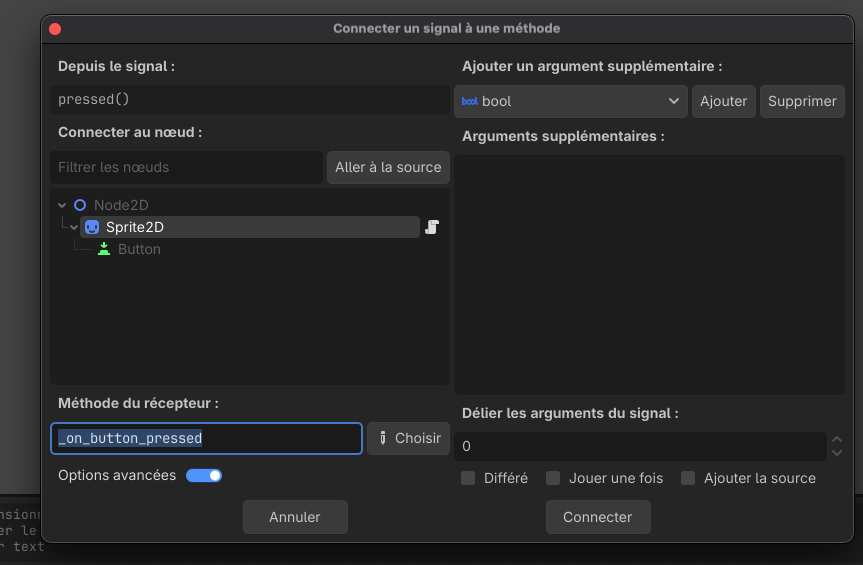
Task: Click the Sprite2D node icon
Action: point(92,227)
